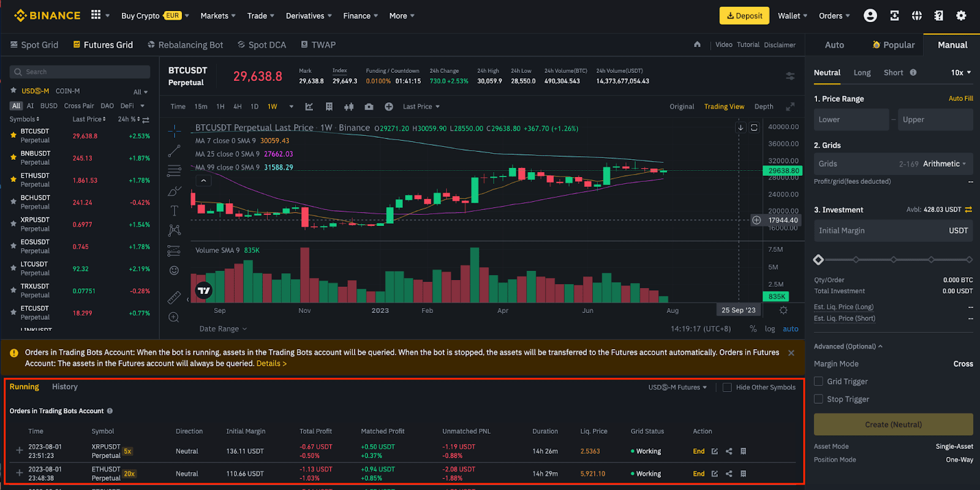Viewport: 980px width, 490px height.
Task: Open the 10x leverage dropdown
Action: [x=961, y=72]
